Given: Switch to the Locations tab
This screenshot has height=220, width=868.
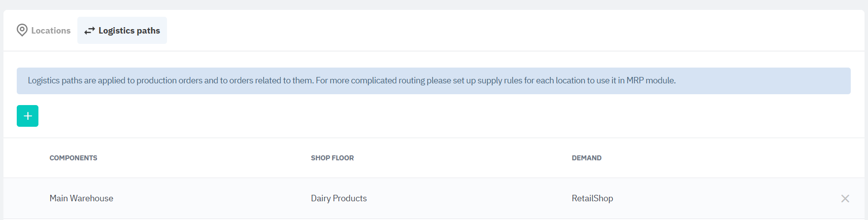Looking at the screenshot, I should tap(44, 31).
